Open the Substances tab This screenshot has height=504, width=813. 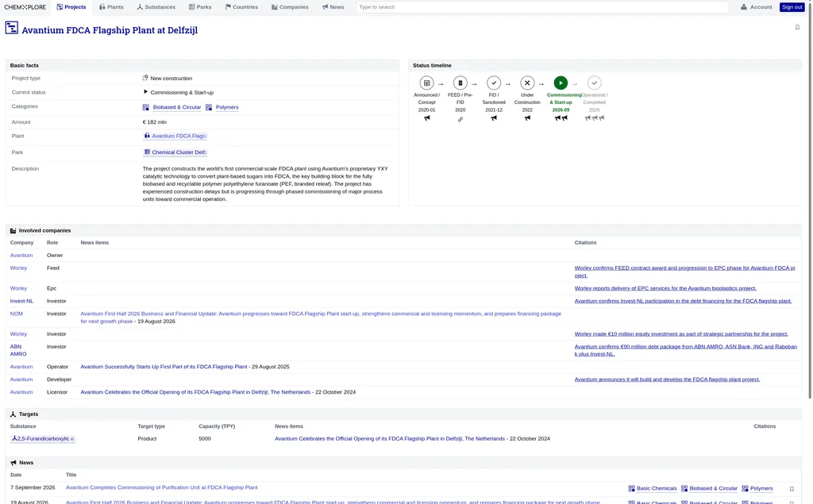[156, 7]
